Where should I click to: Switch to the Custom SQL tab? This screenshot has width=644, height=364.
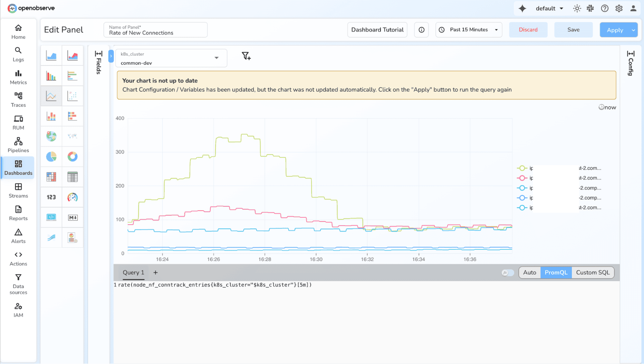(592, 272)
